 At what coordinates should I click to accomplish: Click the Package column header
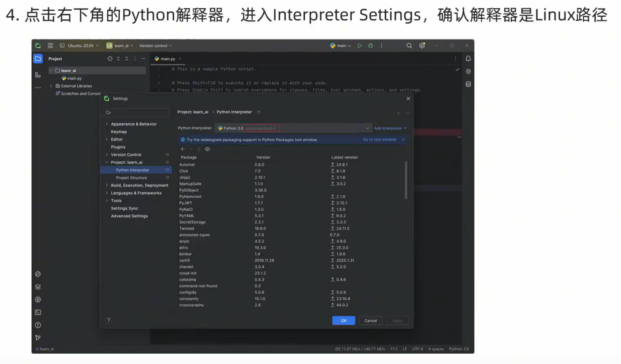188,157
